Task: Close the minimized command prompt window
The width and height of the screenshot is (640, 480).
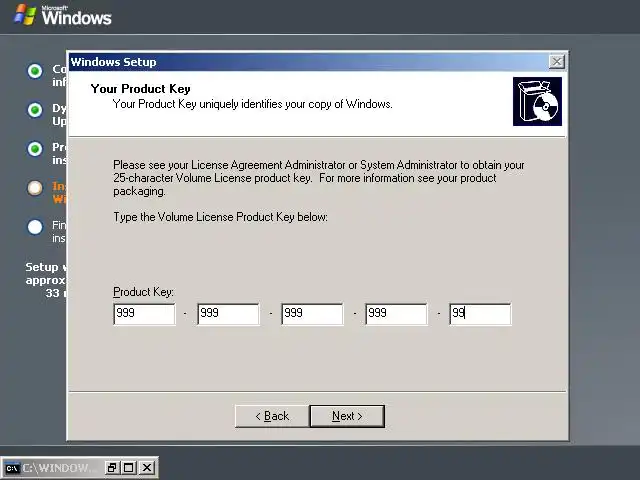Action: (147, 467)
